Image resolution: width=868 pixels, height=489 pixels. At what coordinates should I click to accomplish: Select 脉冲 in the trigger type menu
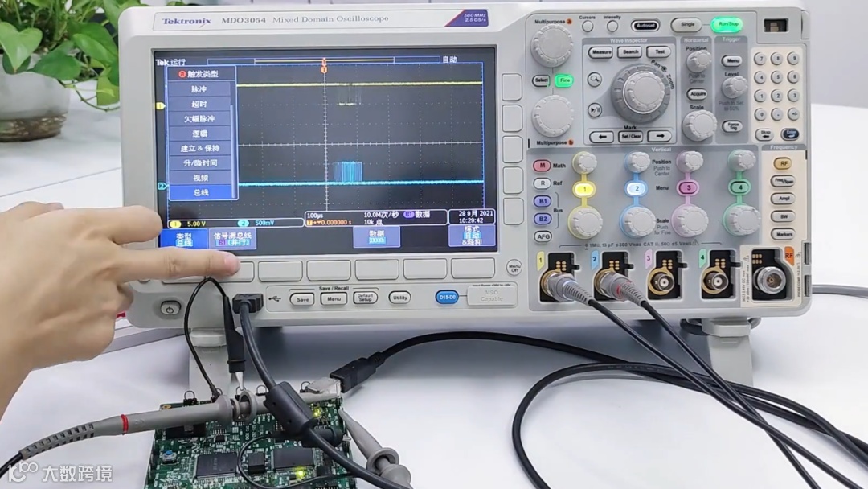coord(200,89)
